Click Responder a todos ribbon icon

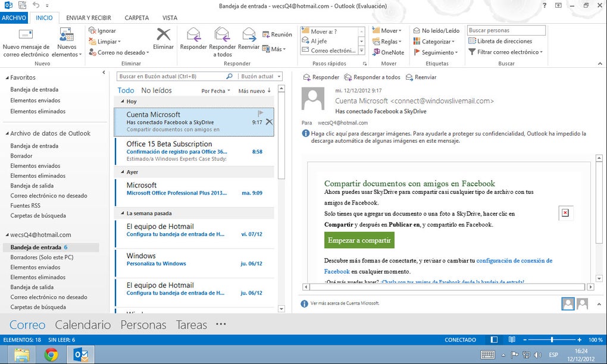click(x=222, y=34)
